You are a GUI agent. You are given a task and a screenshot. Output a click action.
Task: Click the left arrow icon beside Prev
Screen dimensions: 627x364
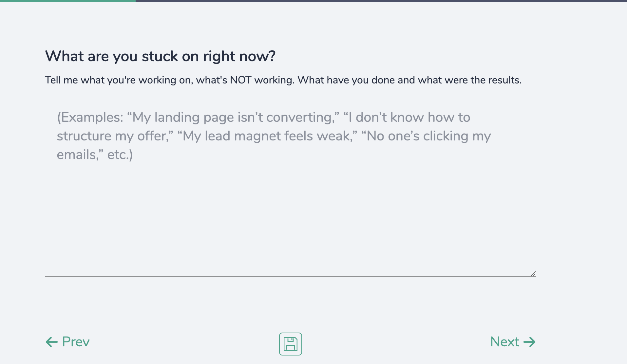tap(51, 342)
